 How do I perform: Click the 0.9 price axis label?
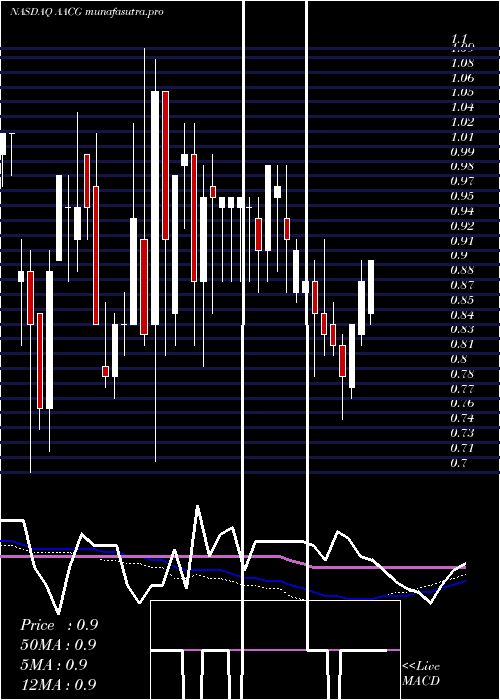[x=459, y=255]
